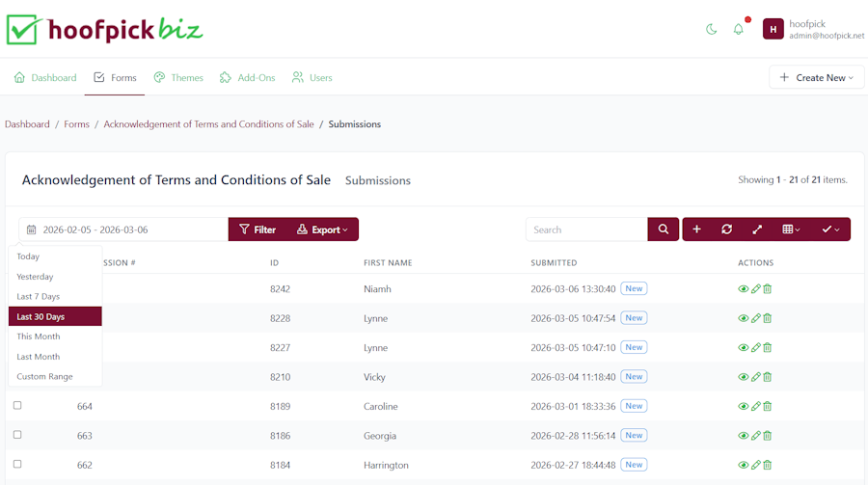Edit Georgia's submission 8186
The height and width of the screenshot is (485, 868).
755,436
